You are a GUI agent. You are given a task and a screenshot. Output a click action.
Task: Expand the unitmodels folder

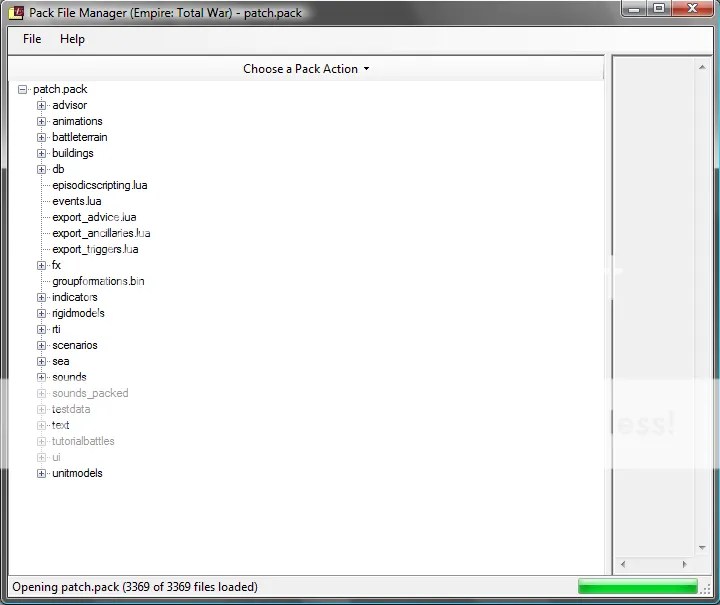click(x=41, y=473)
